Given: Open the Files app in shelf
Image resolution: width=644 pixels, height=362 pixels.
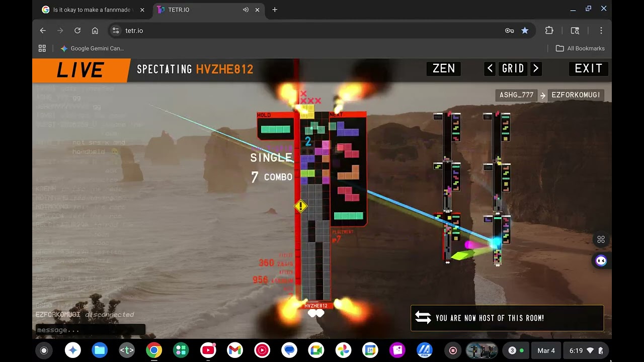Looking at the screenshot, I should 100,350.
